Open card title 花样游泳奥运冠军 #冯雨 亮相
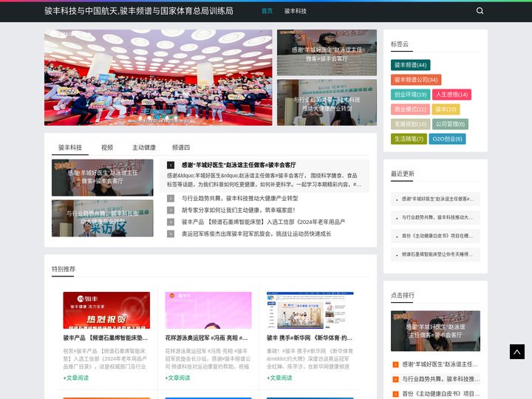The width and height of the screenshot is (532, 399). (x=206, y=338)
